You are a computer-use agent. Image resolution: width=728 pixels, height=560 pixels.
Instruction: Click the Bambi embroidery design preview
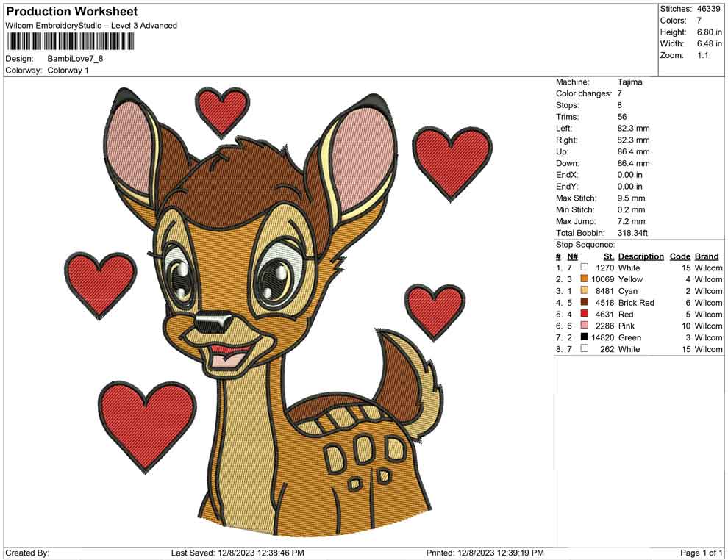(x=279, y=312)
